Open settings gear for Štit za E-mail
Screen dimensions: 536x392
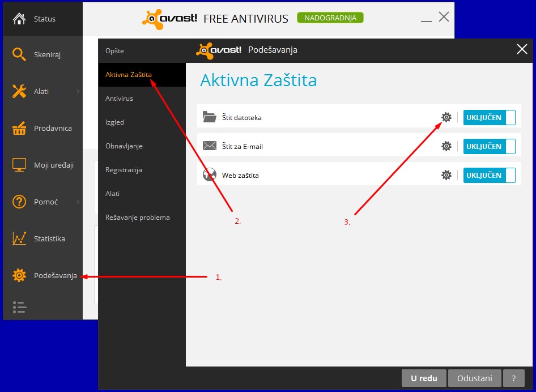[446, 146]
